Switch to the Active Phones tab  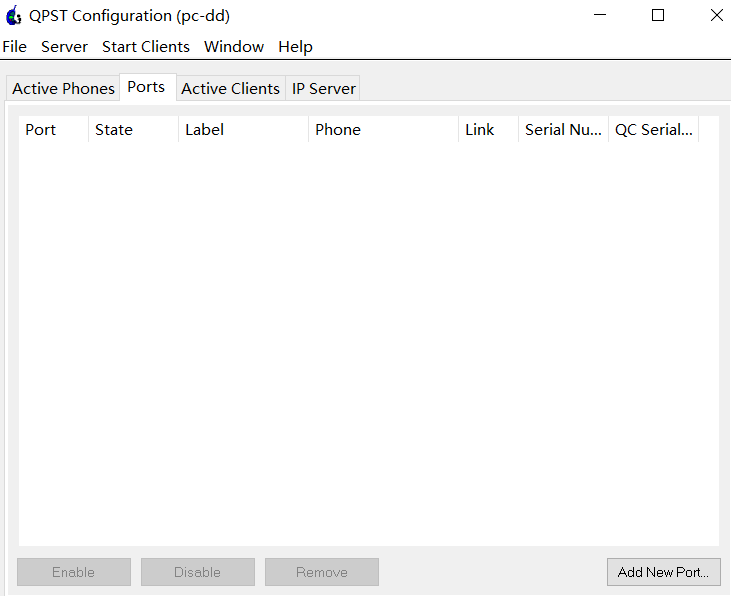pos(63,88)
